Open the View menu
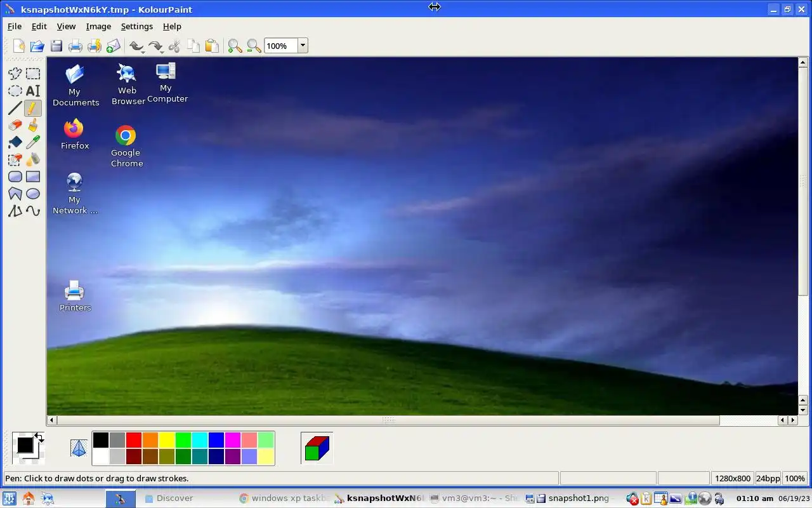Image resolution: width=812 pixels, height=508 pixels. click(x=66, y=26)
